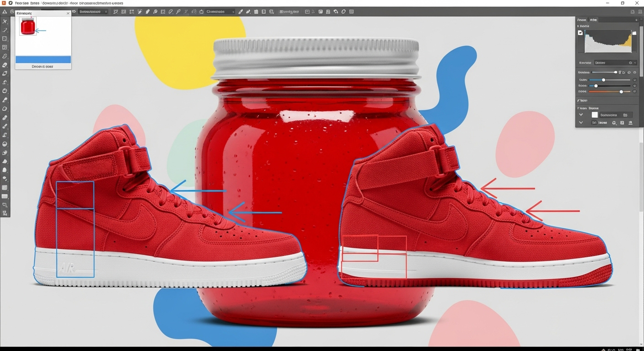Switch to the second tab of the right panel

(x=593, y=20)
